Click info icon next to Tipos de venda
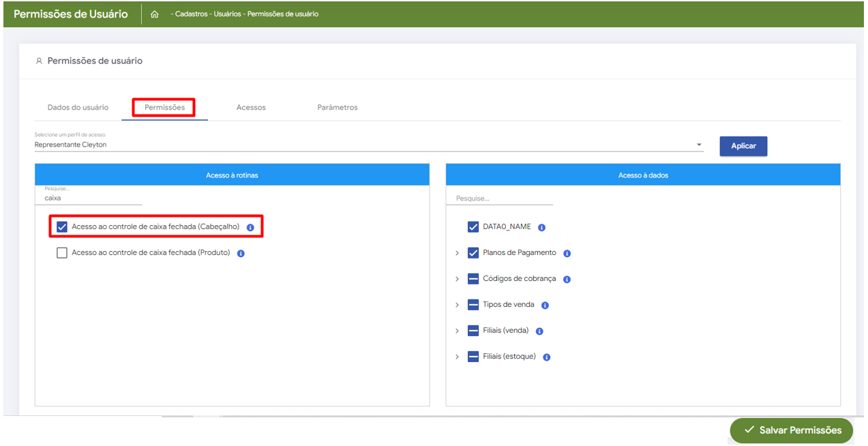 point(545,305)
